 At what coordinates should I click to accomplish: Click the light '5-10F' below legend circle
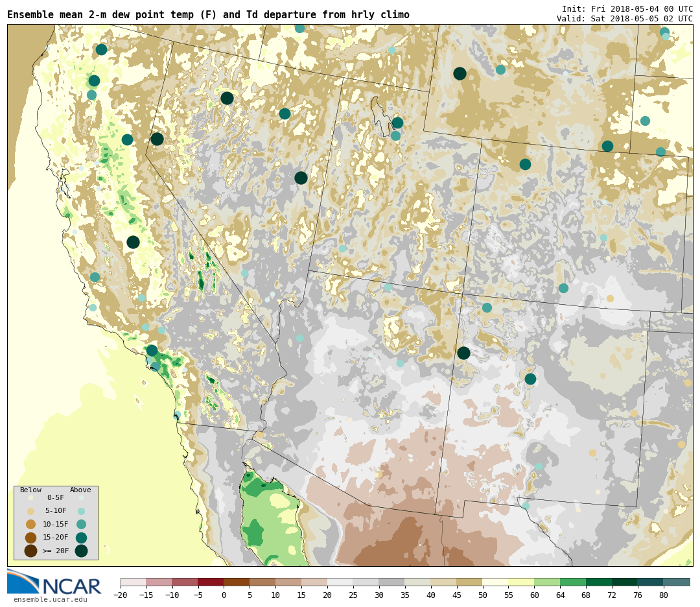(30, 511)
